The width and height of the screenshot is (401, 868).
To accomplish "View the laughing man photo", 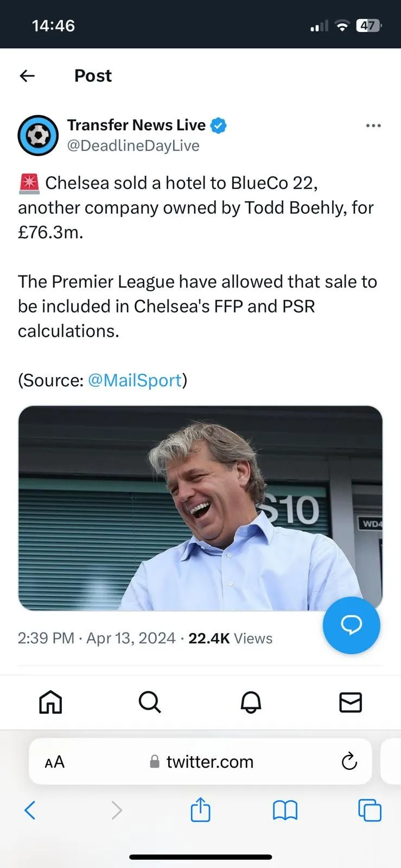I will [x=200, y=508].
